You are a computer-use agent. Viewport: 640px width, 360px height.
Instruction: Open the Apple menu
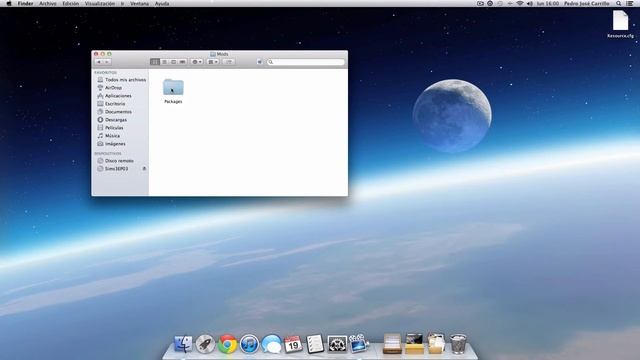coord(9,3)
